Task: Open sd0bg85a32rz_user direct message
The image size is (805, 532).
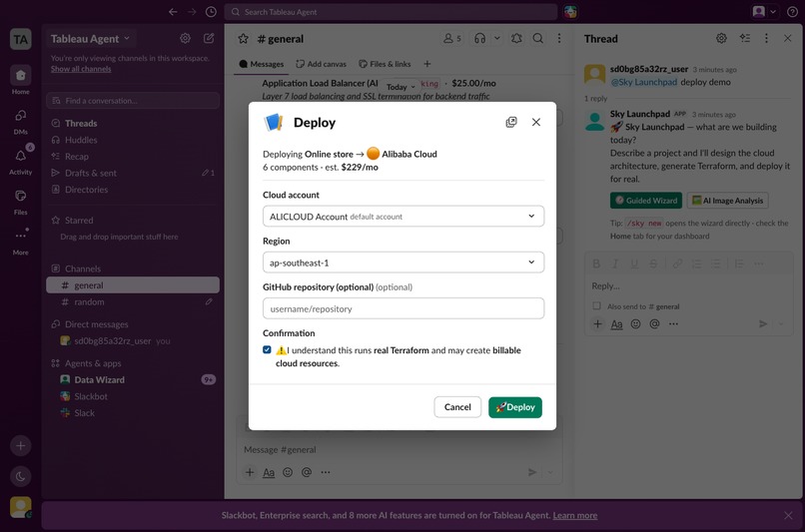Action: (133, 340)
